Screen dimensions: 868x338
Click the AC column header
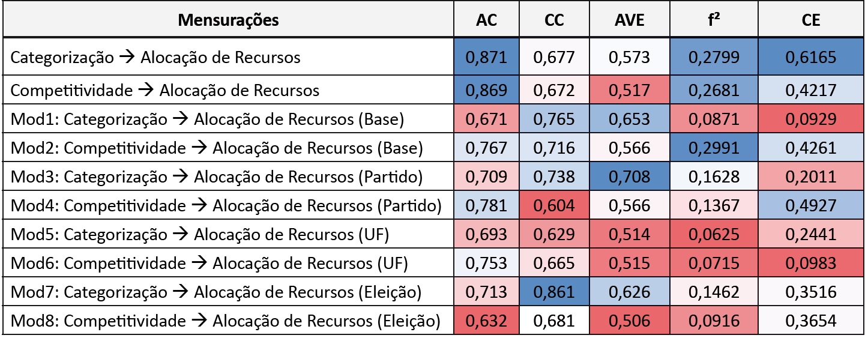(486, 20)
